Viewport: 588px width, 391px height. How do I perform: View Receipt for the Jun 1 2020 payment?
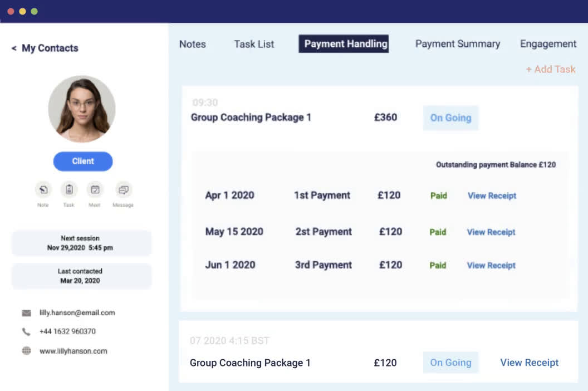click(x=491, y=266)
